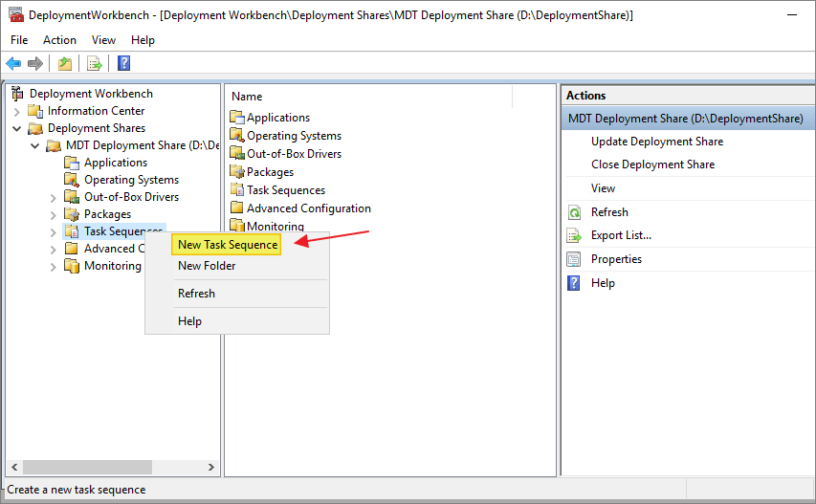Click the Export List toolbar icon

click(x=95, y=63)
